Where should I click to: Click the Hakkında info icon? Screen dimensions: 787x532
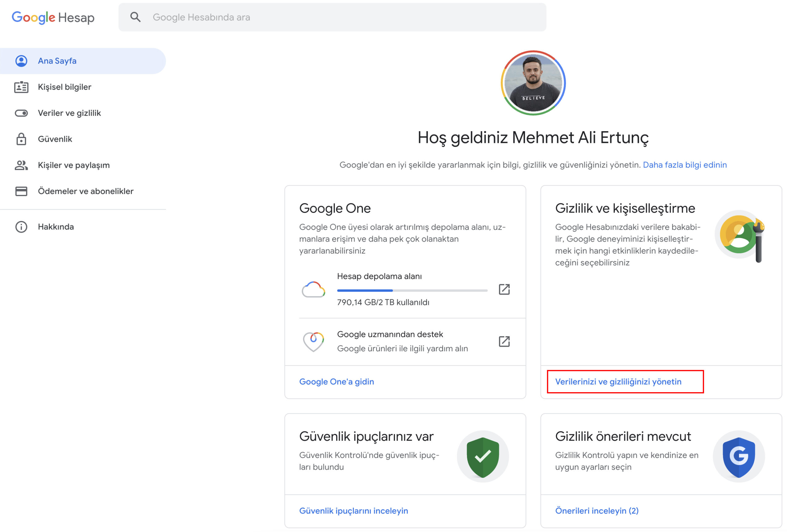coord(21,227)
